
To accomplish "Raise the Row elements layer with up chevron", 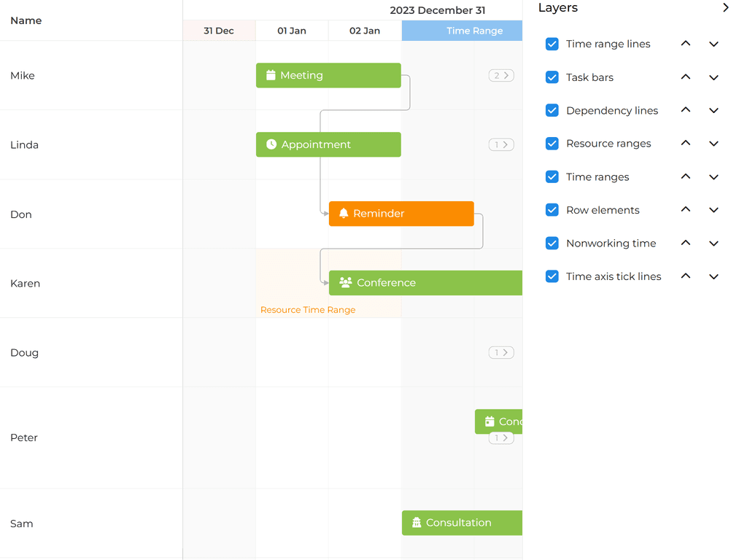I will [x=685, y=210].
